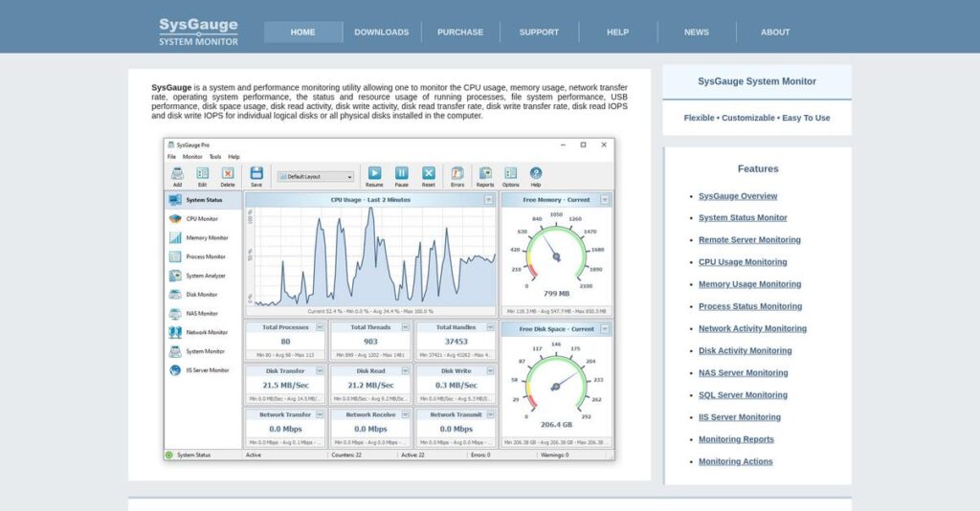Open the Errors toolbar icon
The width and height of the screenshot is (980, 511).
(x=457, y=173)
